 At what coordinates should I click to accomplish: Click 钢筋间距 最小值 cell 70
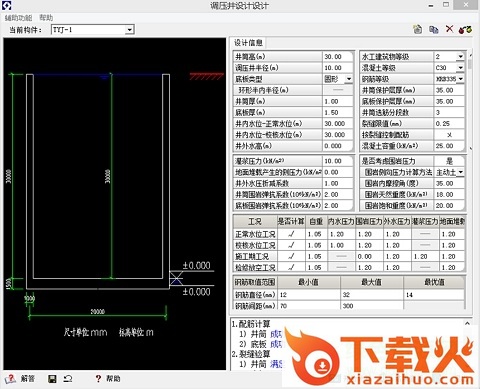pos(309,305)
